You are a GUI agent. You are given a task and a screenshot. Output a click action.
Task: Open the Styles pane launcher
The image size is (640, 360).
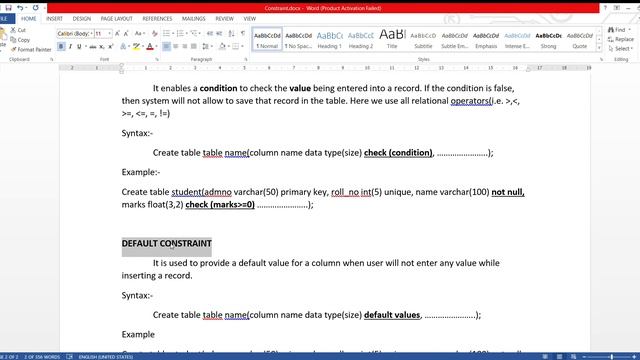601,60
